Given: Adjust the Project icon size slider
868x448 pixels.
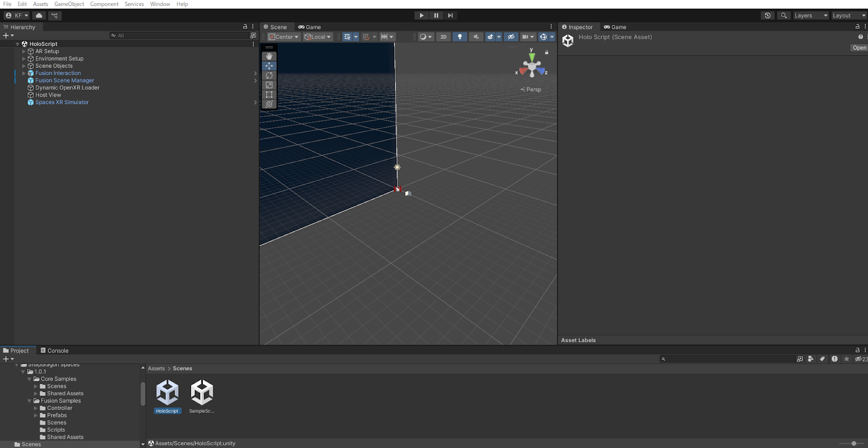Looking at the screenshot, I should click(853, 444).
